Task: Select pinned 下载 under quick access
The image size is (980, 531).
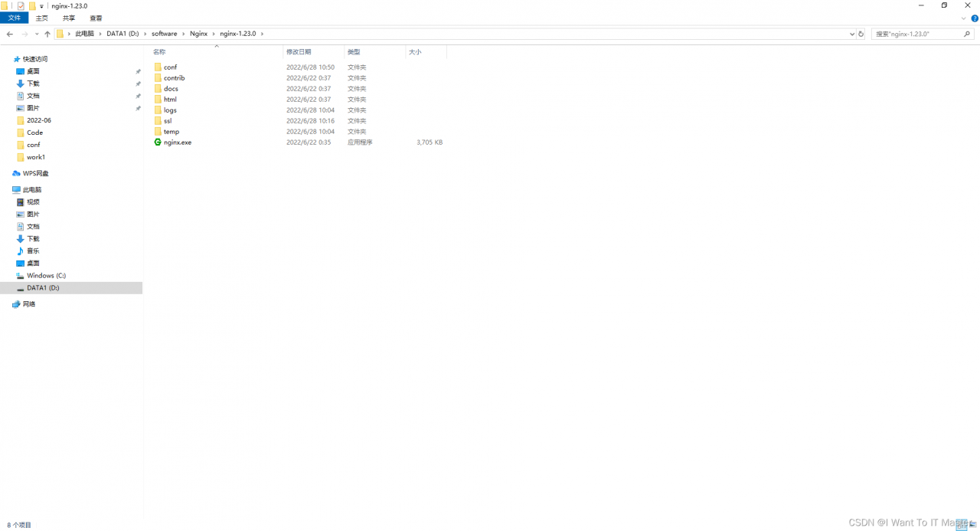Action: click(x=33, y=84)
